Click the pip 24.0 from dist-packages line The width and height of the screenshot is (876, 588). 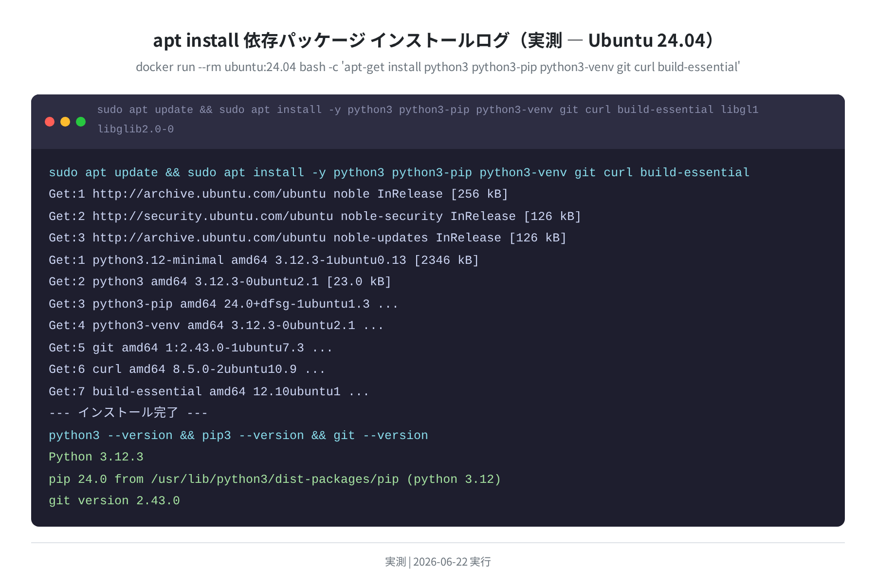[275, 479]
